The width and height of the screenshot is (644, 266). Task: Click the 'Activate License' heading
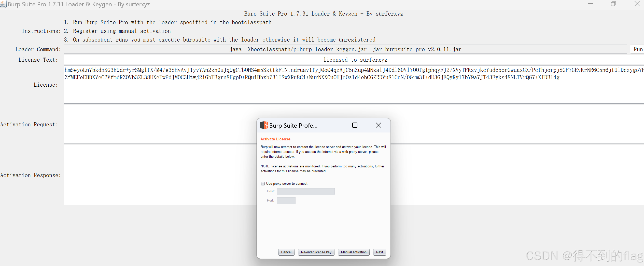point(275,139)
